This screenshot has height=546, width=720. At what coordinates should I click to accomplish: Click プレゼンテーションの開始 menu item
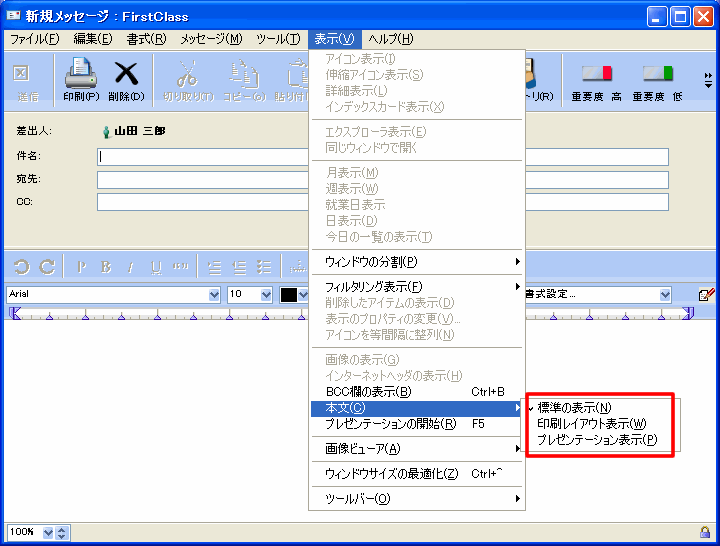[391, 423]
